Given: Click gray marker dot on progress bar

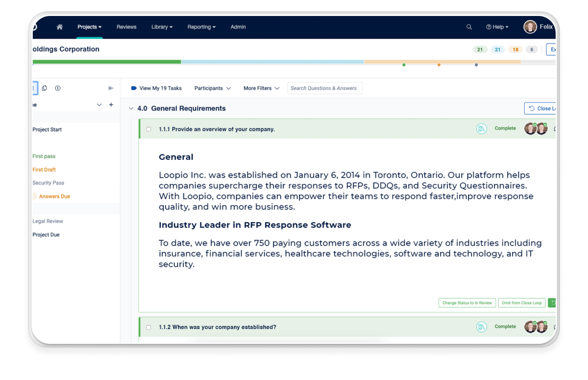Looking at the screenshot, I should point(476,65).
